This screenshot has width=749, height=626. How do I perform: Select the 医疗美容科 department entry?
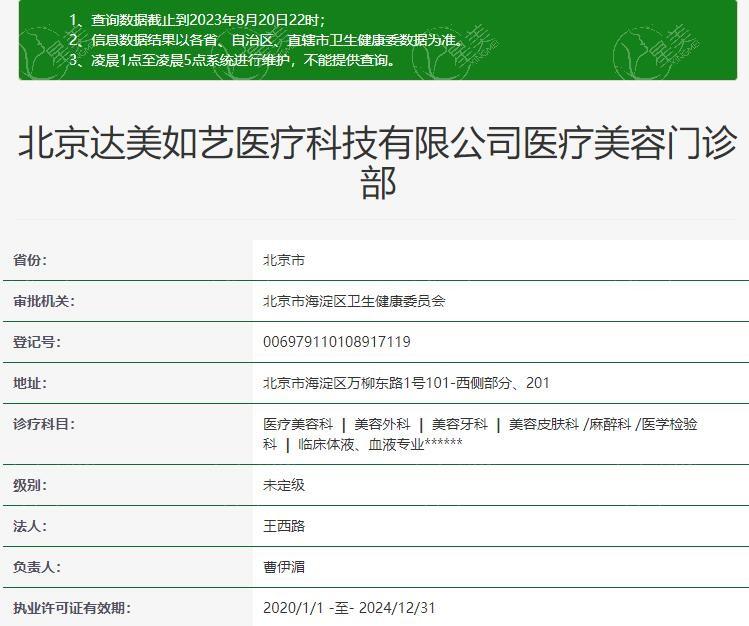point(298,424)
